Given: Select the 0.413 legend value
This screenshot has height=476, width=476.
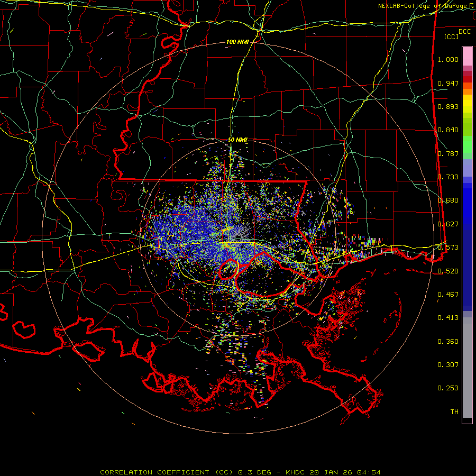Looking at the screenshot, I should [448, 318].
